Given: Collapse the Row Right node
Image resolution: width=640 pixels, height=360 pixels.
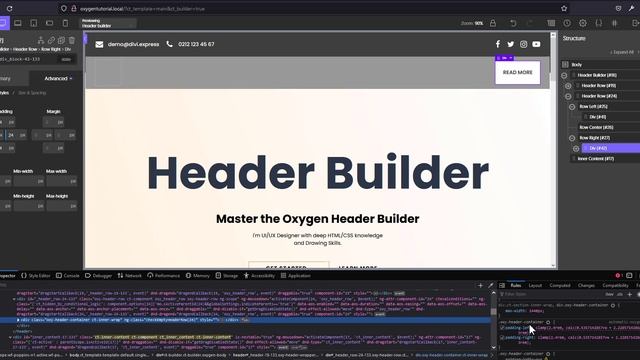Looking at the screenshot, I should click(572, 138).
